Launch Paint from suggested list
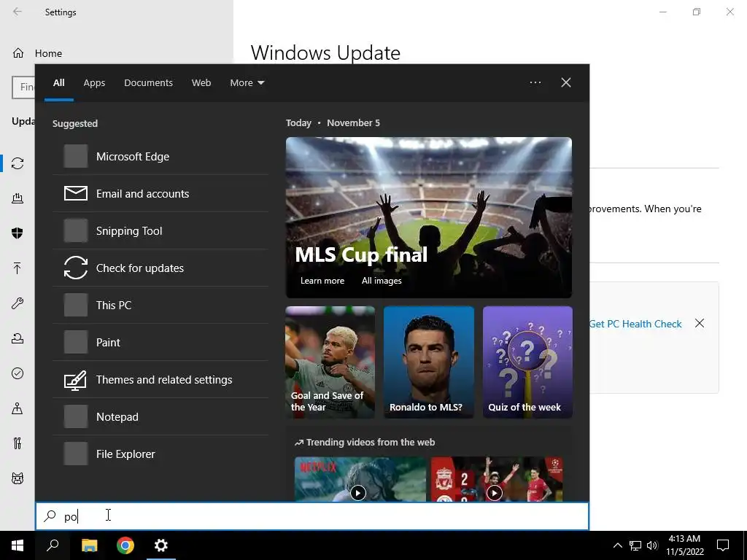 pos(160,342)
